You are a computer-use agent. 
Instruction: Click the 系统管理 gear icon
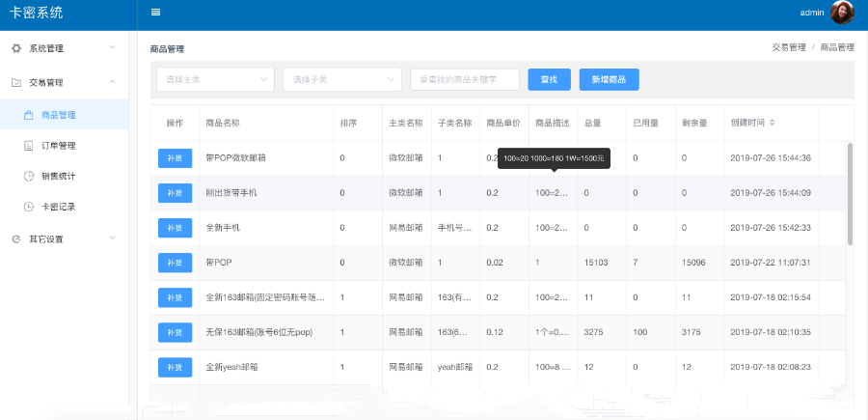point(16,48)
